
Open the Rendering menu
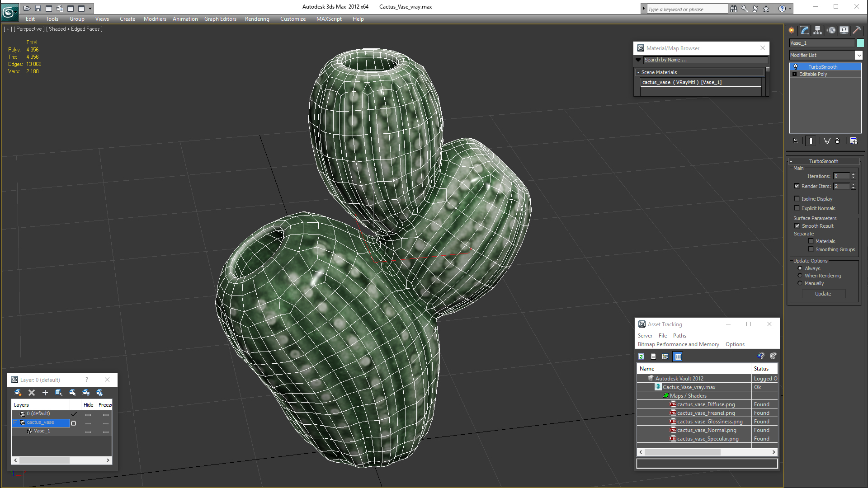(x=257, y=19)
